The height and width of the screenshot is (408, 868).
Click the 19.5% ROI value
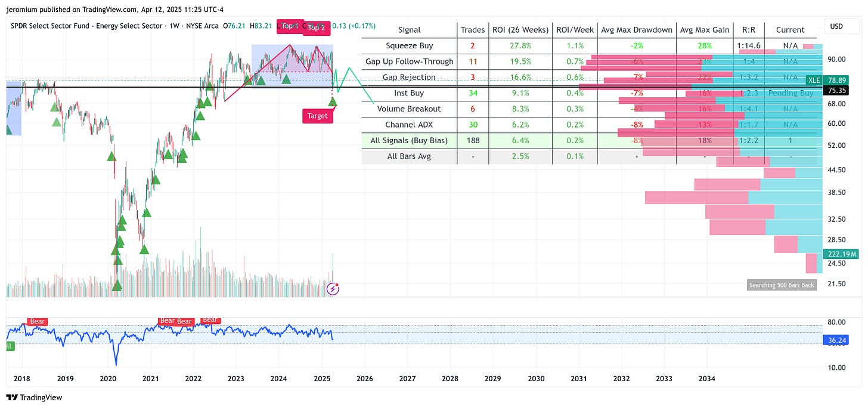519,61
